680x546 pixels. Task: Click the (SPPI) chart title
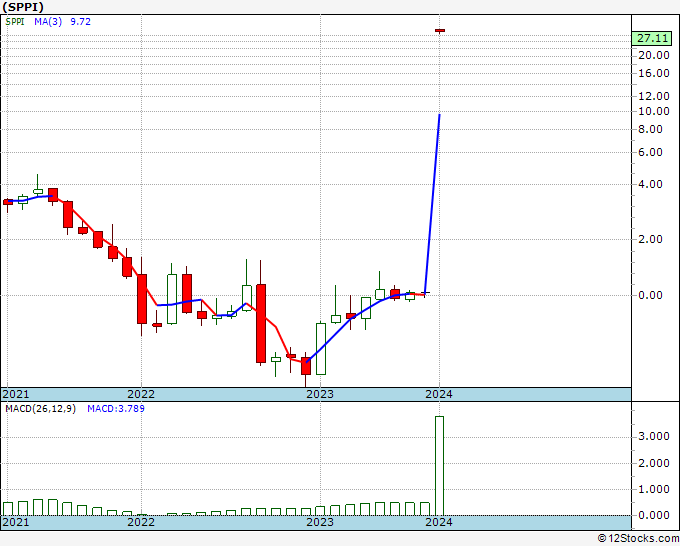coord(23,7)
